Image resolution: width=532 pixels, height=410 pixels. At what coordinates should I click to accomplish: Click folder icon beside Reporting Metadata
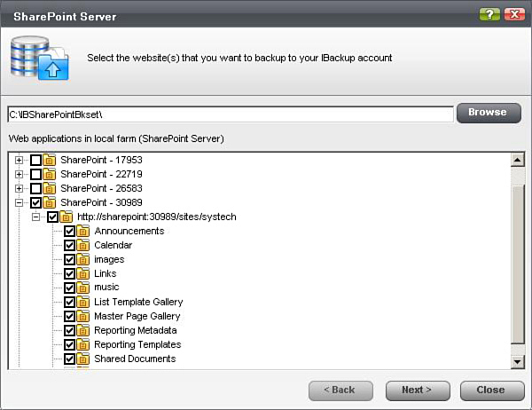click(83, 330)
